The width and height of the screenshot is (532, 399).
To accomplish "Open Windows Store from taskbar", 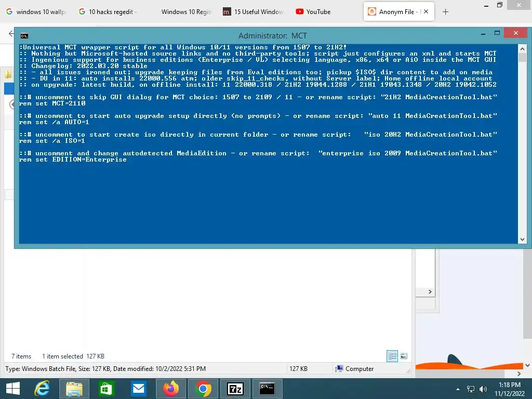I will 106,389.
